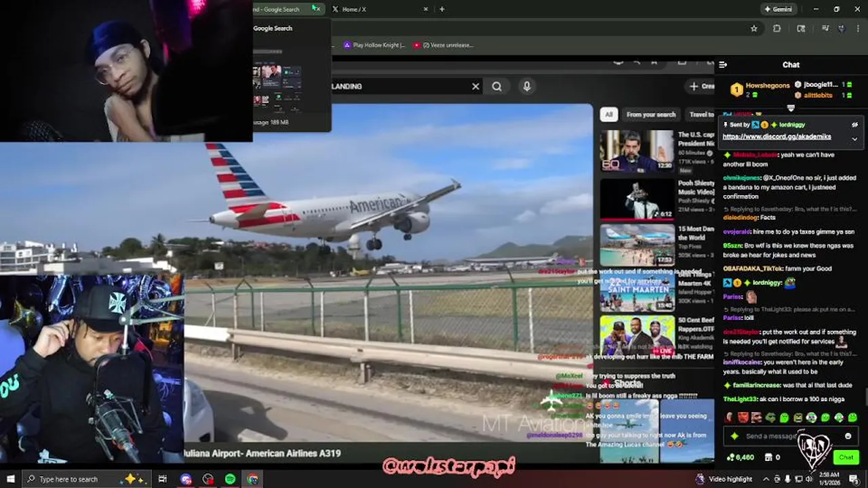This screenshot has width=868, height=488.
Task: Open Chrome's three-dot menu
Action: click(857, 28)
